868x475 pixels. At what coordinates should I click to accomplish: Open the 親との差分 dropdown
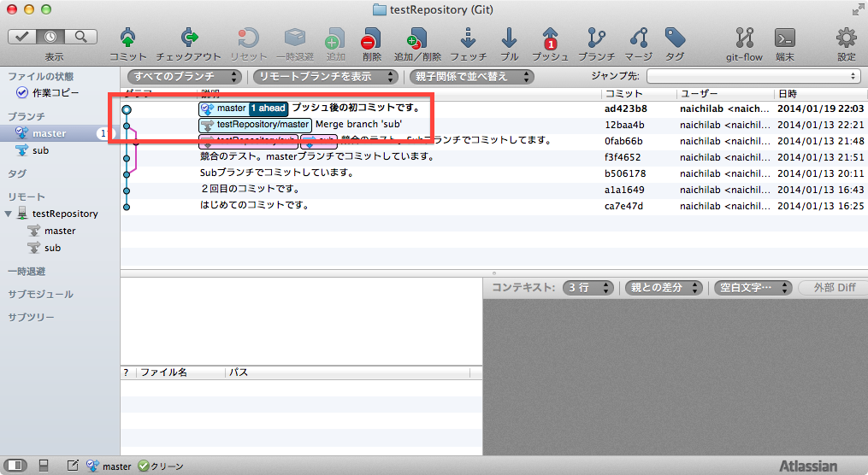coord(664,288)
